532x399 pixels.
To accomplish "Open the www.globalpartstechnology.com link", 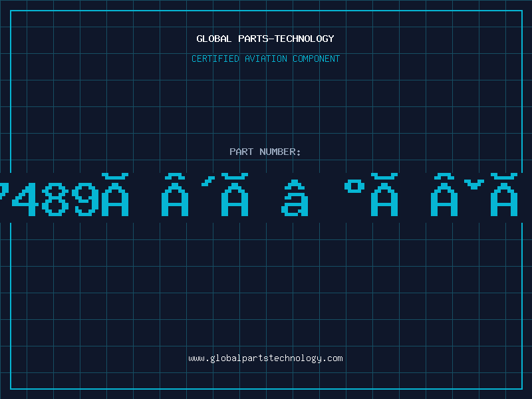I will [x=265, y=358].
